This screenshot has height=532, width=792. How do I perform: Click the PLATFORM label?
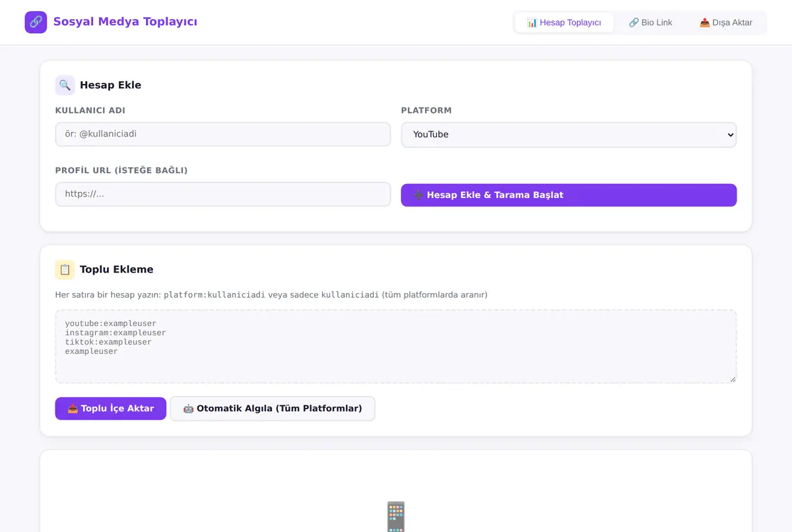426,110
